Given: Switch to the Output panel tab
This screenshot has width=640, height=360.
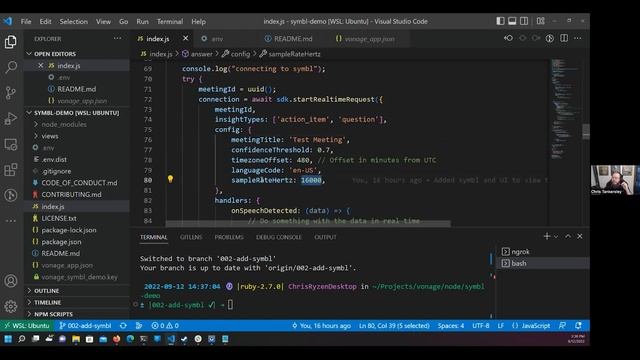Looking at the screenshot, I should 325,237.
